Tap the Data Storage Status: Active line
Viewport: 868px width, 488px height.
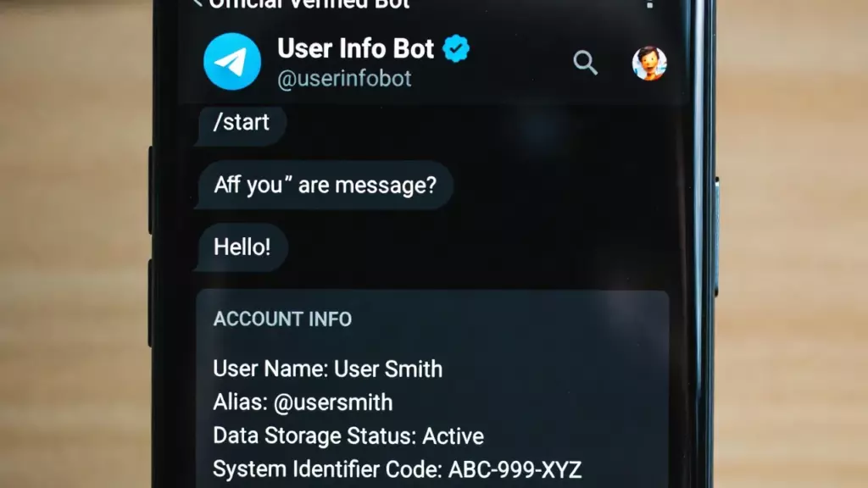(348, 436)
